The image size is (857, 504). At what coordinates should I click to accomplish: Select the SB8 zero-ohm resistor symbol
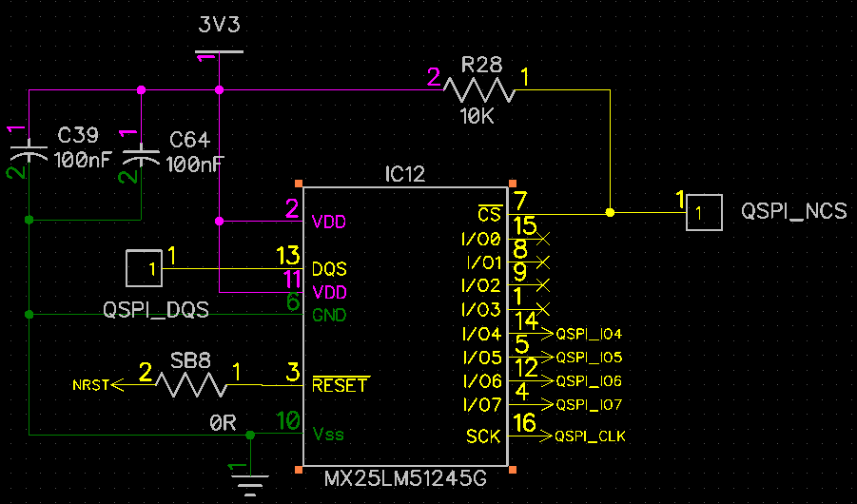pos(191,385)
